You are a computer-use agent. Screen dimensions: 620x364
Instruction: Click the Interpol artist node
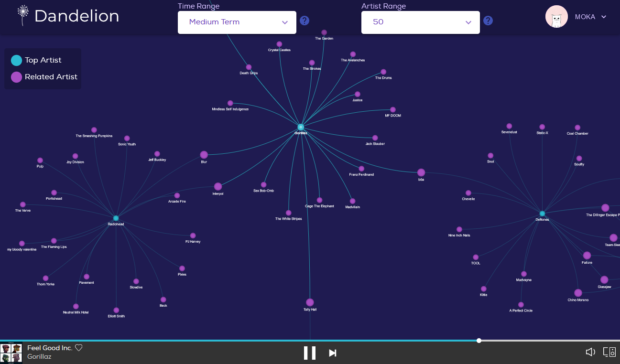218,187
